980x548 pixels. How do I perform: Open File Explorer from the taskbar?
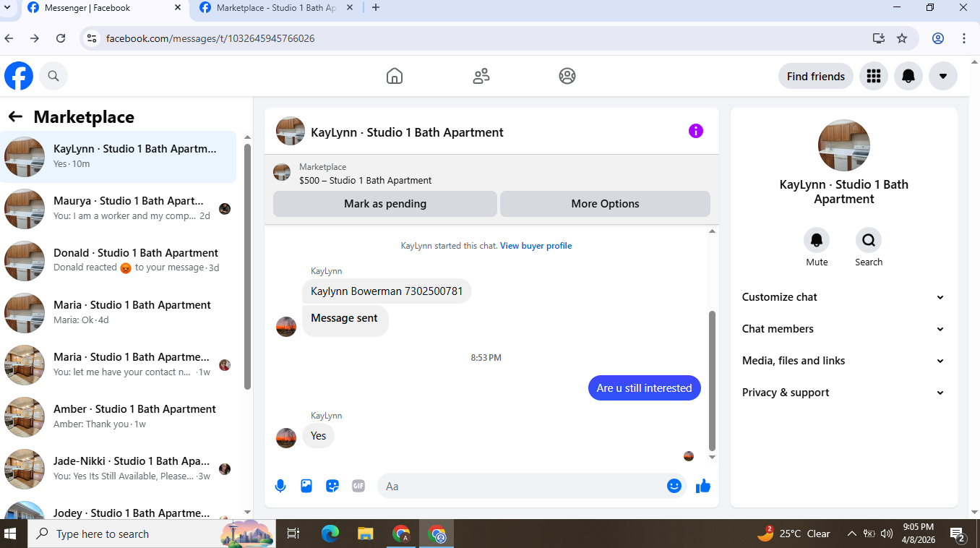[x=366, y=534]
